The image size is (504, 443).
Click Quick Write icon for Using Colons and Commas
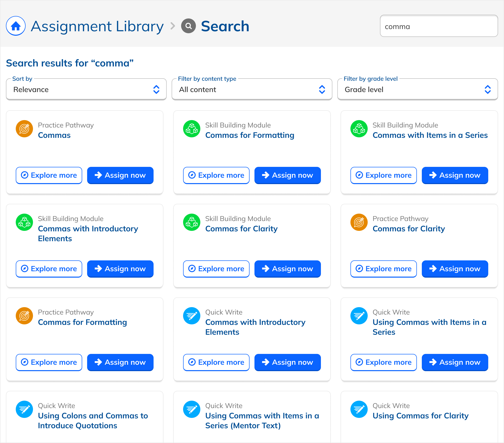[x=24, y=409]
